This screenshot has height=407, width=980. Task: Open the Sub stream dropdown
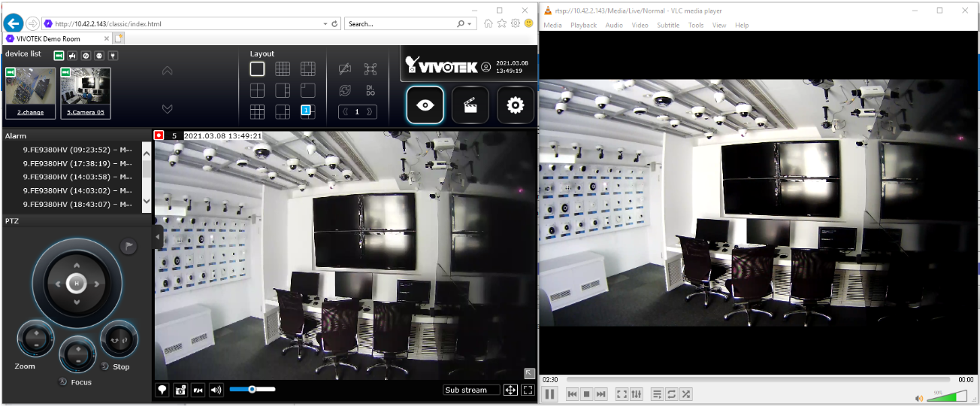point(471,390)
